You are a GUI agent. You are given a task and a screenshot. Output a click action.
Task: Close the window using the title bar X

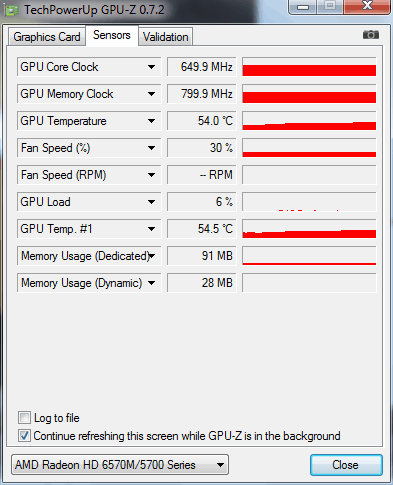[x=367, y=6]
